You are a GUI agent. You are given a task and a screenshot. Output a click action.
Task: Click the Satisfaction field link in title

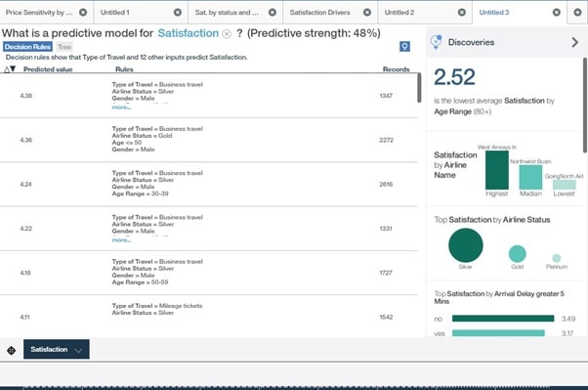pyautogui.click(x=189, y=33)
